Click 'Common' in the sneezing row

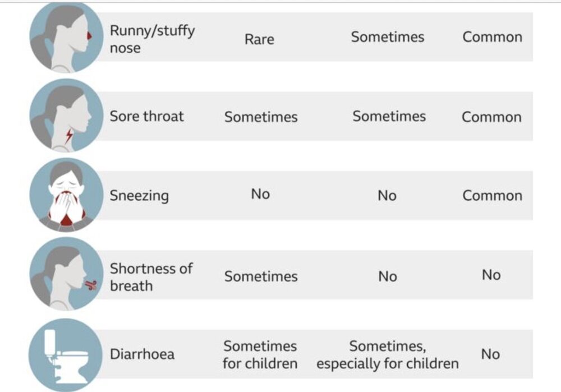(x=493, y=196)
